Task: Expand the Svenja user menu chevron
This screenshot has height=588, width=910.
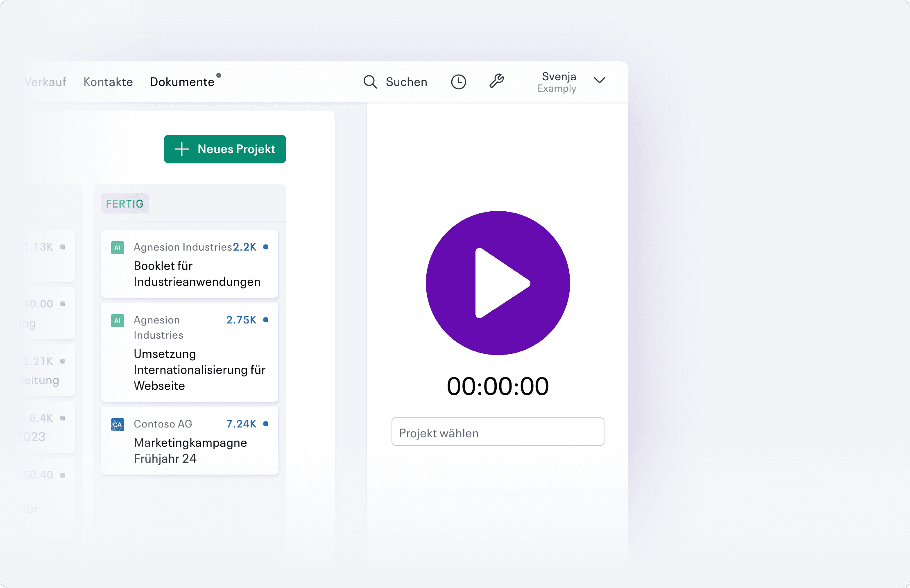Action: click(x=599, y=80)
